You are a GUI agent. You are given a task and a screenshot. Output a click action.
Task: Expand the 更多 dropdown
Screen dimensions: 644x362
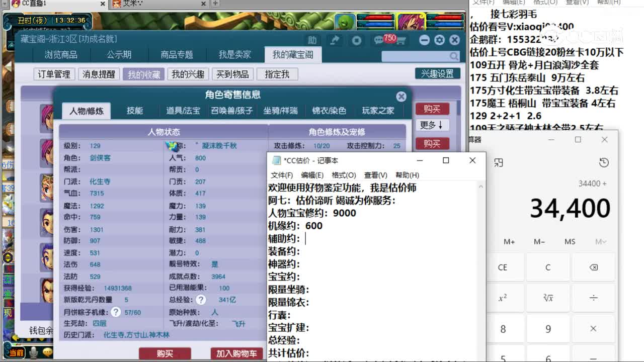pos(432,125)
